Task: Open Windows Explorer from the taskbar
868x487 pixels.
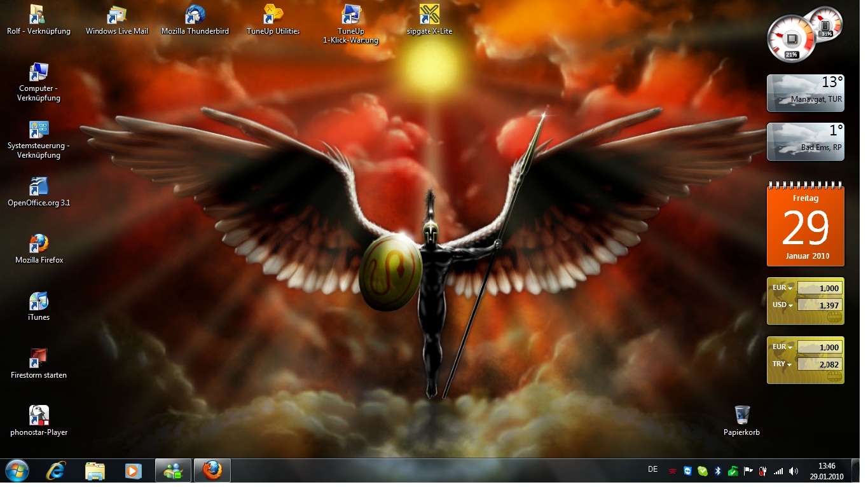Action: pyautogui.click(x=95, y=471)
